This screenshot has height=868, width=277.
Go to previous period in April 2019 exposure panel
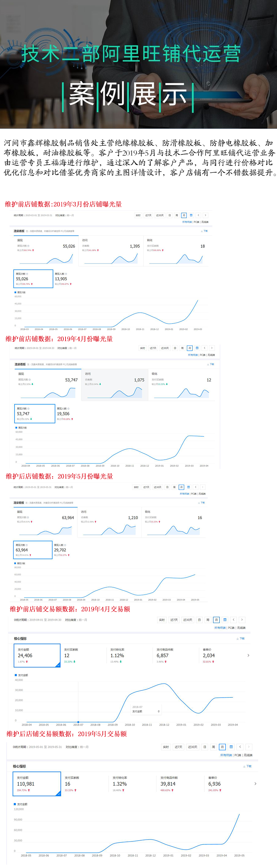[205, 348]
